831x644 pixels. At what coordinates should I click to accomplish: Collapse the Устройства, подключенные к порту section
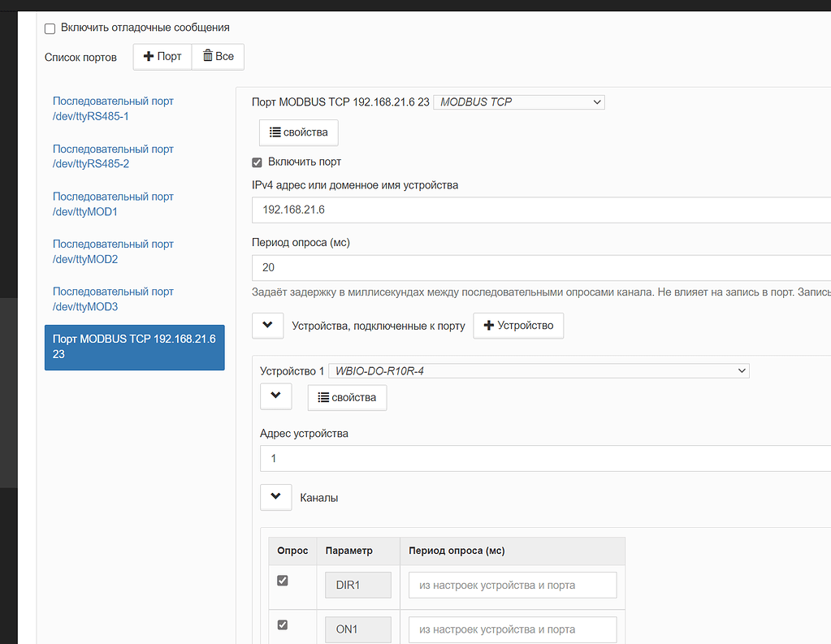pos(267,325)
